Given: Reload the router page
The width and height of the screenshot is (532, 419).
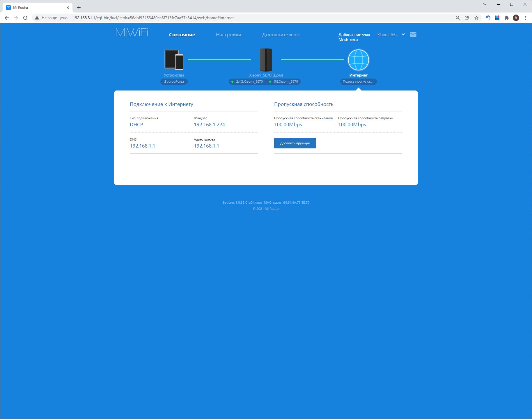Looking at the screenshot, I should click(25, 18).
